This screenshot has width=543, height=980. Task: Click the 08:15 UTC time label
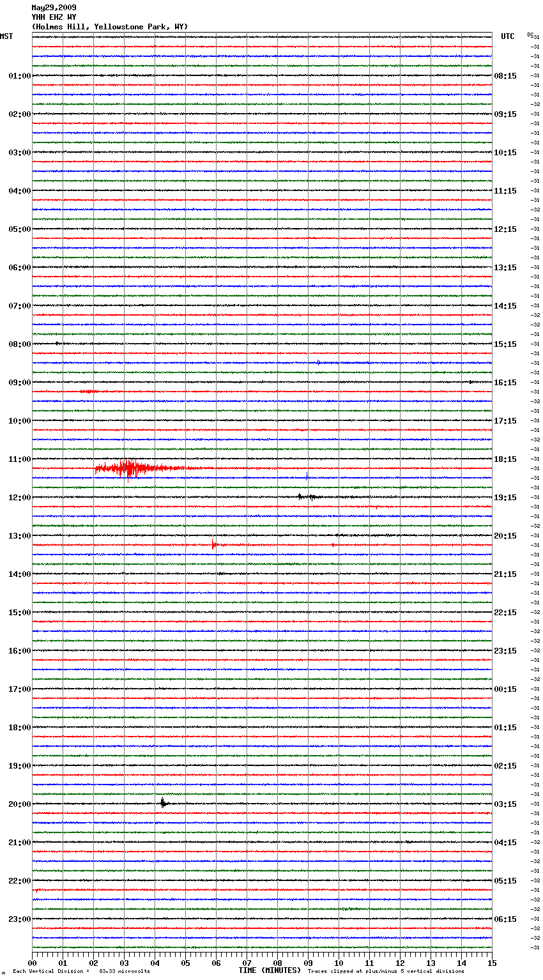pyautogui.click(x=505, y=76)
